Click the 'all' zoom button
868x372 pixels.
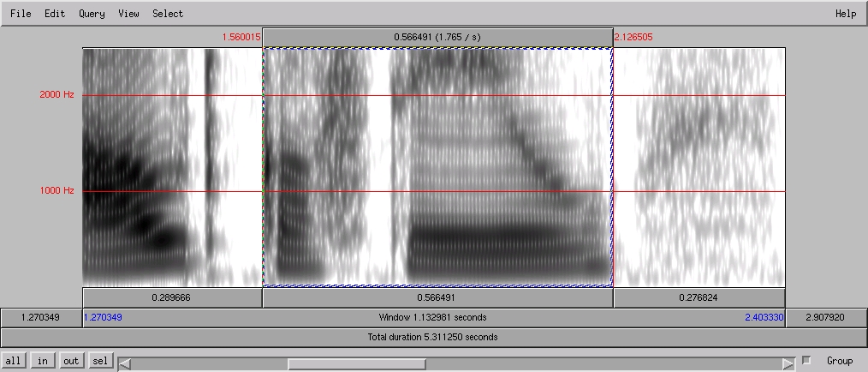coord(13,361)
